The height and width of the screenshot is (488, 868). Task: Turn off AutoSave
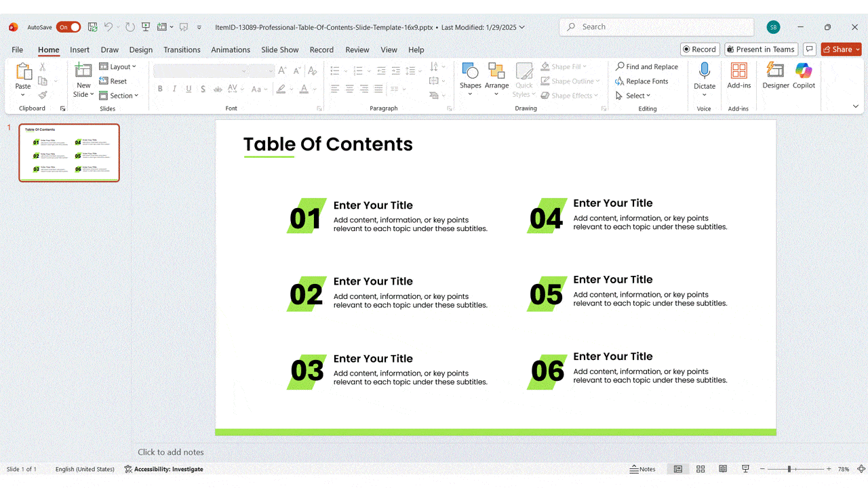68,26
